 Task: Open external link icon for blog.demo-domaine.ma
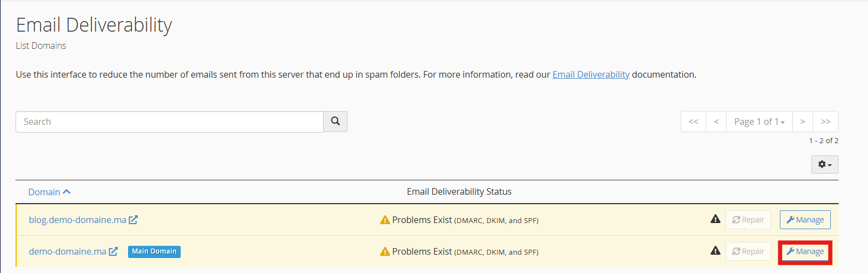coord(133,220)
